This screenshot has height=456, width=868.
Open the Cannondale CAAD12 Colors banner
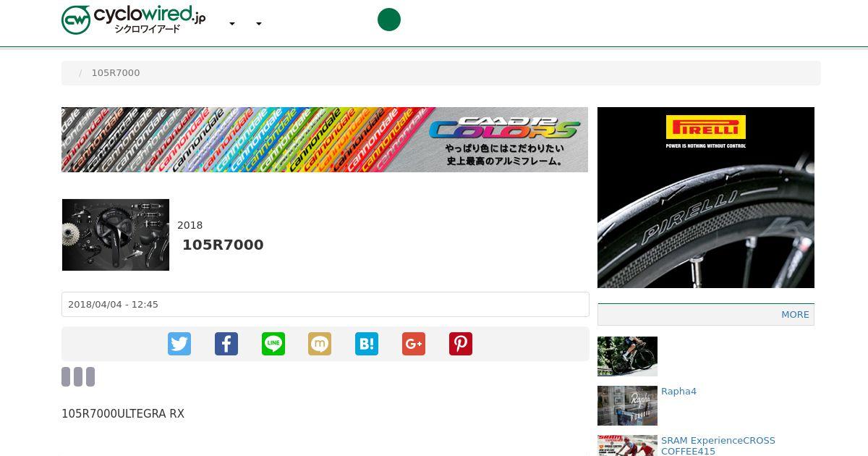coord(325,140)
